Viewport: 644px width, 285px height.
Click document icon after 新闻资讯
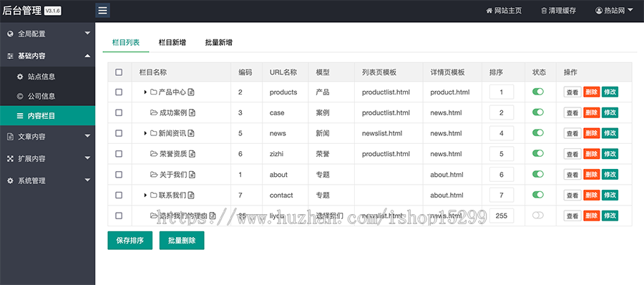coord(191,133)
